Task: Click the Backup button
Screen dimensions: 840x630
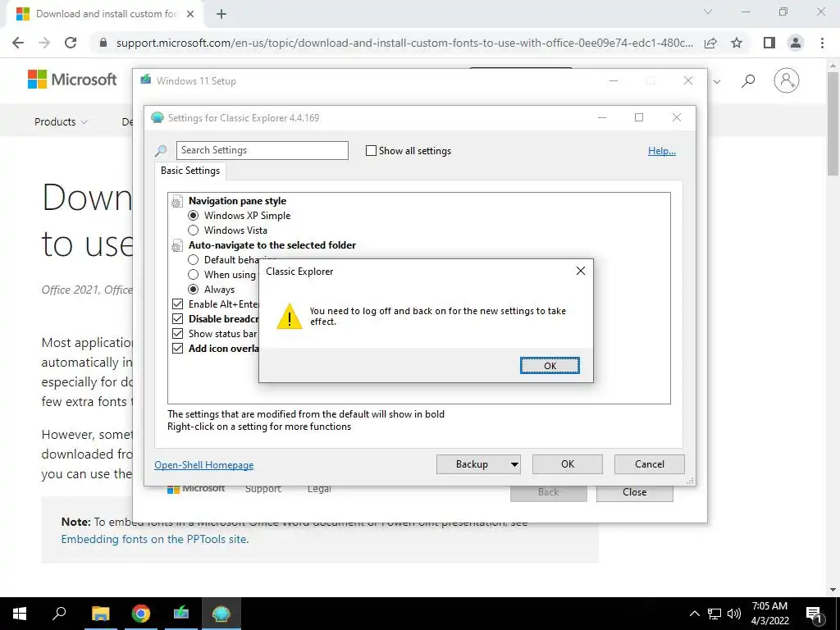Action: point(472,464)
